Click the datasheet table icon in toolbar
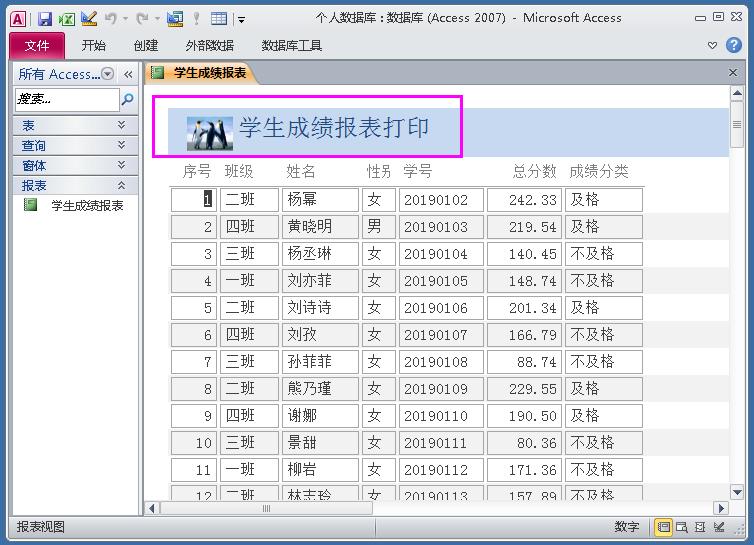This screenshot has width=754, height=545. 219,18
